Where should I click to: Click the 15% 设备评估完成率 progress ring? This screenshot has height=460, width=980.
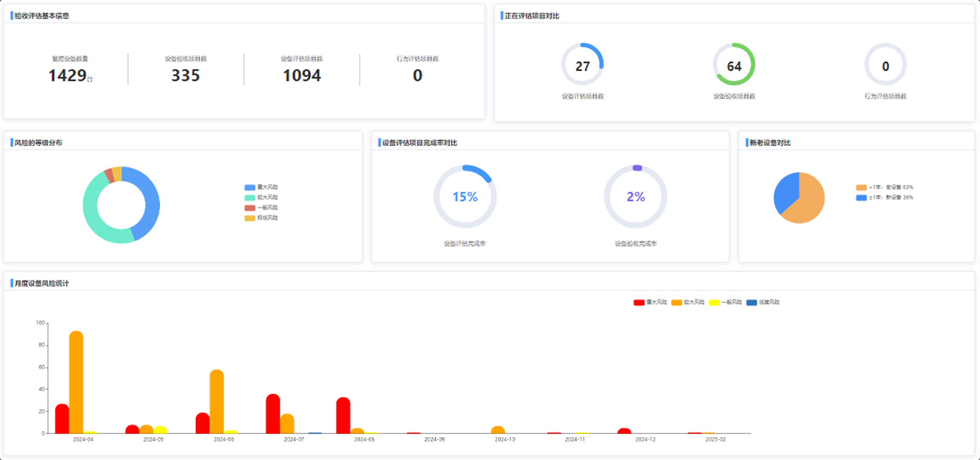pyautogui.click(x=465, y=196)
